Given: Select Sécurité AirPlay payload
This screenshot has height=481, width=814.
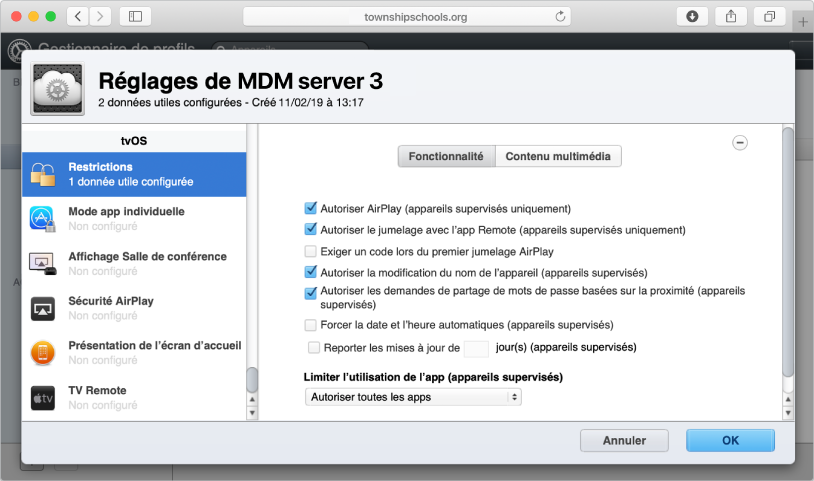Looking at the screenshot, I should click(134, 308).
